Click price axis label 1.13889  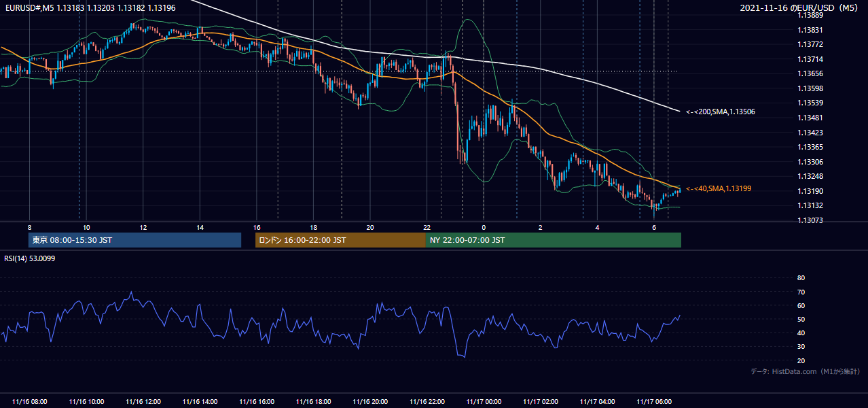(x=810, y=15)
